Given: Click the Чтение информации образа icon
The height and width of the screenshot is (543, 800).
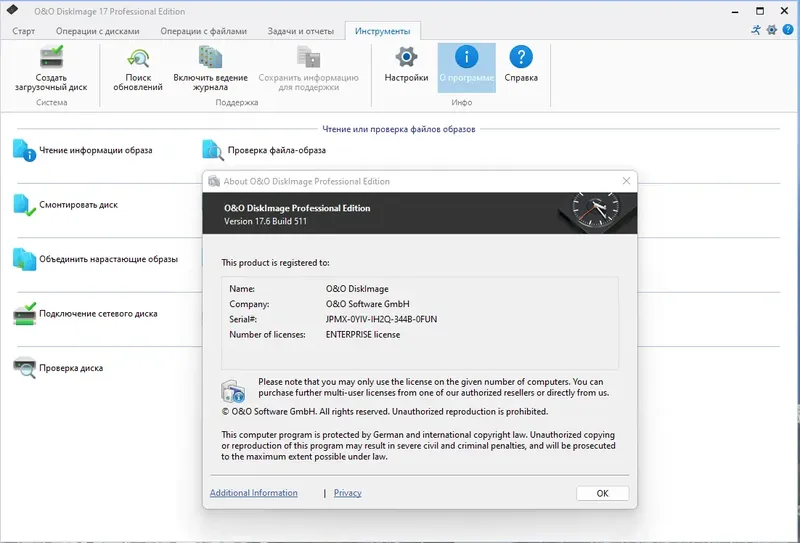Looking at the screenshot, I should pos(24,151).
